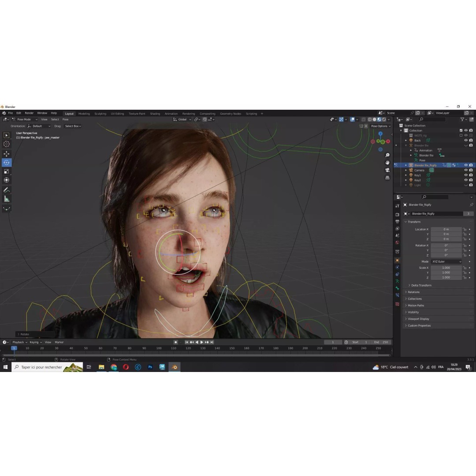Switch orthographic/perspective grid icon
This screenshot has width=476, height=476.
coord(387,178)
